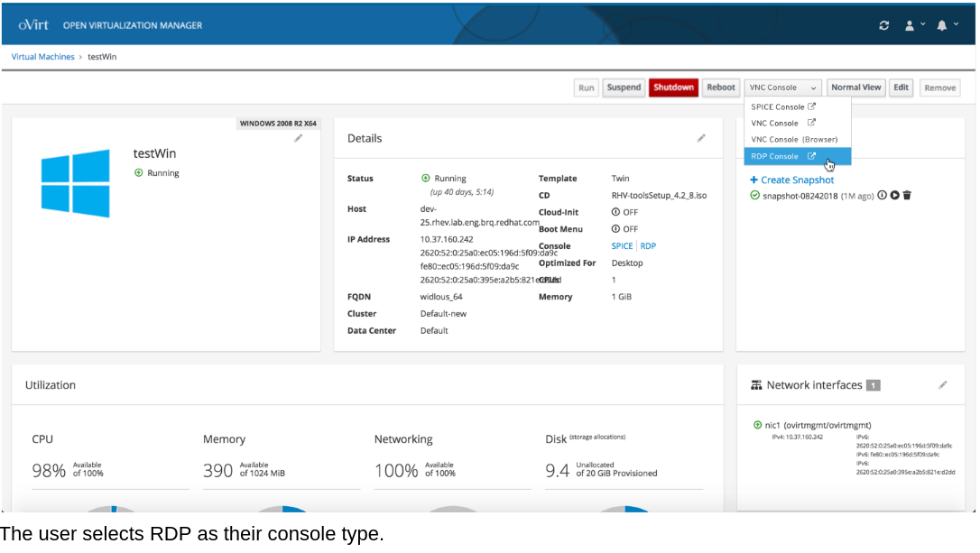Screen dimensions: 980x553
Task: Click the snapshot info icon
Action: pyautogui.click(x=883, y=195)
